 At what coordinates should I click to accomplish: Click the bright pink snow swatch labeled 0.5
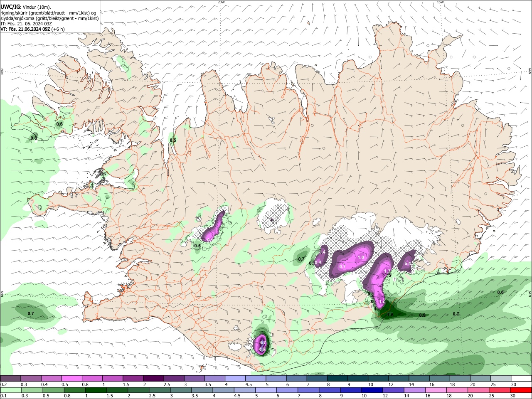(71, 379)
